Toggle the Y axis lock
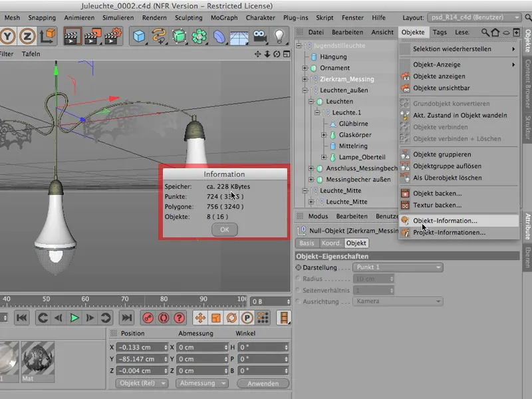The height and width of the screenshot is (399, 532). 7,36
